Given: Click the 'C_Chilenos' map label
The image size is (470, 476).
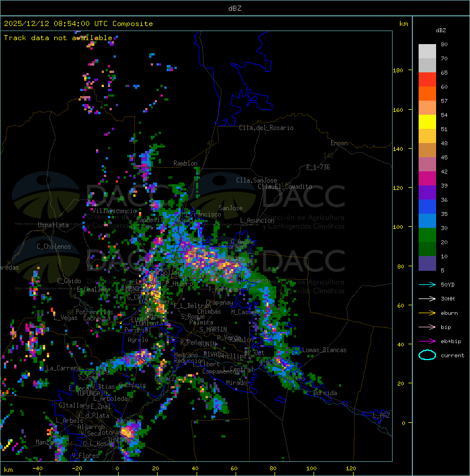Looking at the screenshot, I should pyautogui.click(x=54, y=246).
